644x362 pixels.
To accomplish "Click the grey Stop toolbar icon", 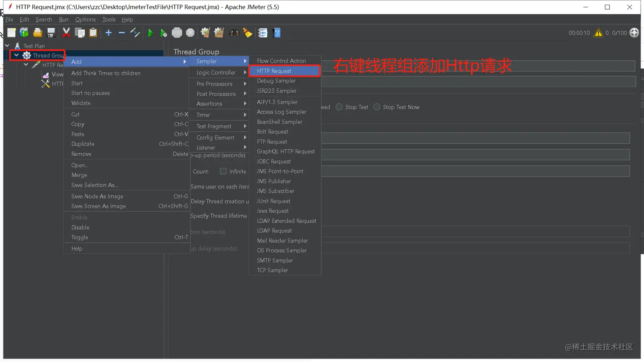I will [x=177, y=33].
